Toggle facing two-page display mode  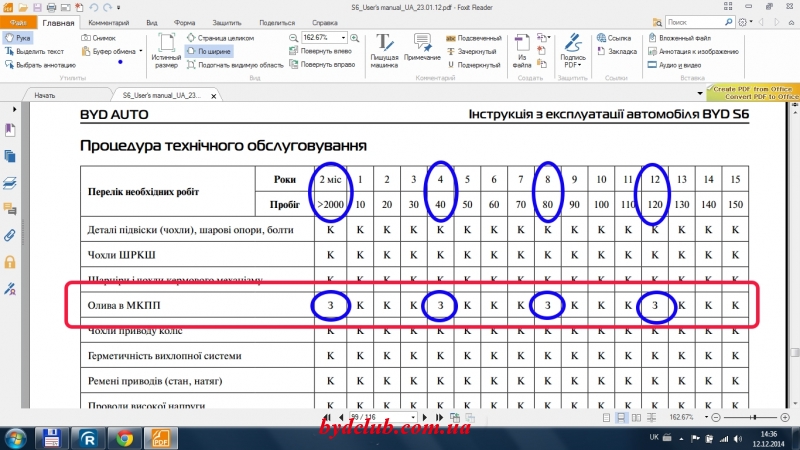(636, 417)
